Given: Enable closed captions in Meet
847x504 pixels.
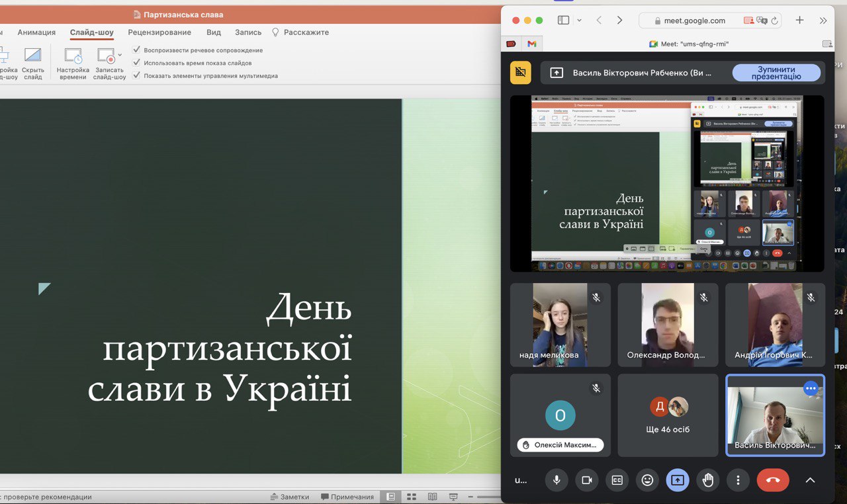Looking at the screenshot, I should (617, 480).
